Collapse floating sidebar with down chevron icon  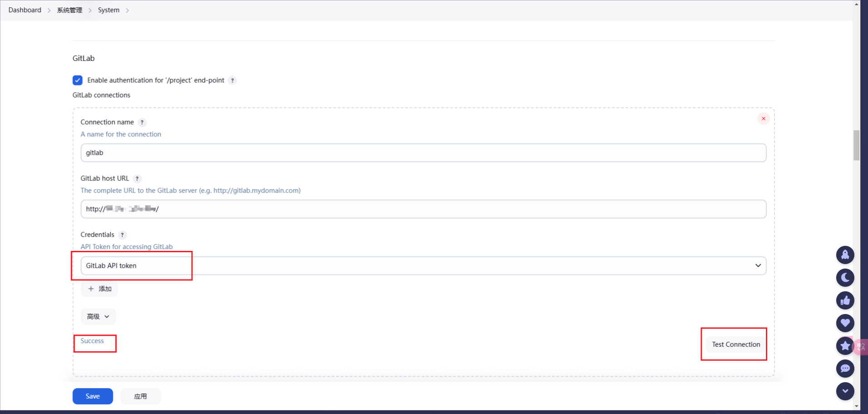click(845, 391)
